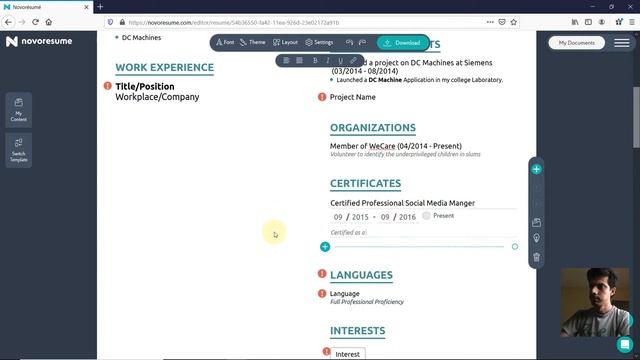Select the ORGANIZATIONS heading
640x360 pixels.
[x=373, y=128]
